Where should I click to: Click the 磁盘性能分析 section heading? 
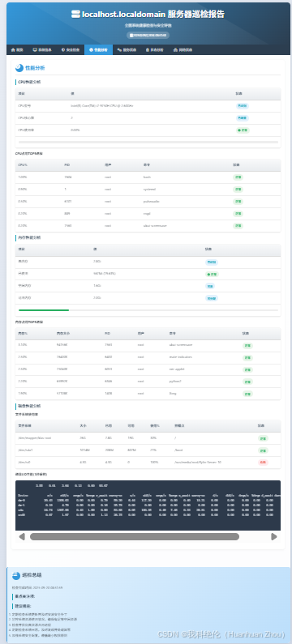(x=29, y=406)
